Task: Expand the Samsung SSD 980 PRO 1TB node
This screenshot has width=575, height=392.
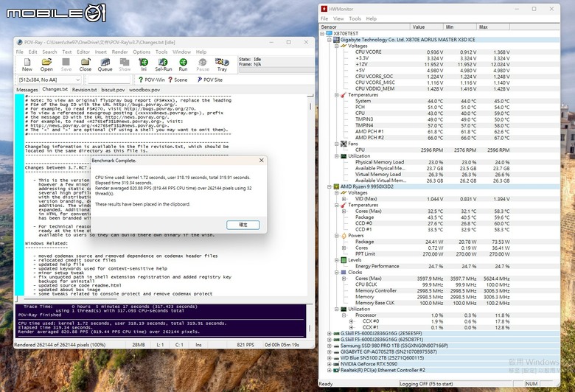Action: (330, 346)
